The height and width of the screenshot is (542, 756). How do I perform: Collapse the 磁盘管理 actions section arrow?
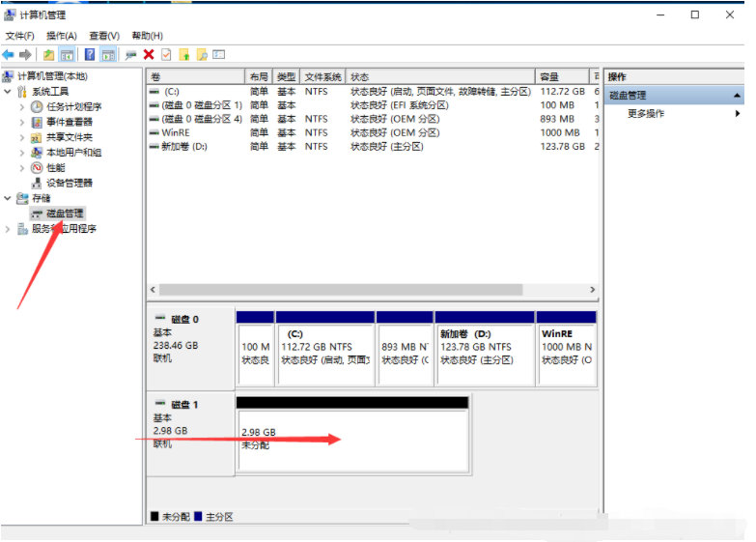pyautogui.click(x=738, y=96)
